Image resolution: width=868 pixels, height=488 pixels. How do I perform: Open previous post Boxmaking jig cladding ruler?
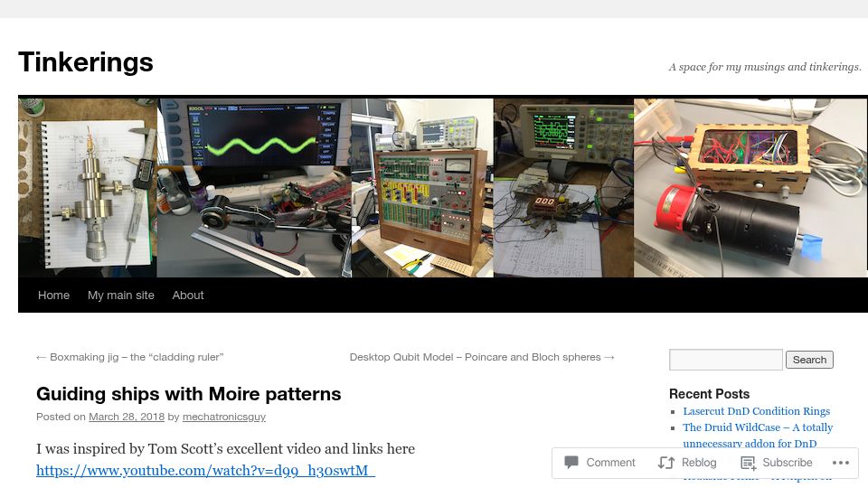click(x=129, y=358)
